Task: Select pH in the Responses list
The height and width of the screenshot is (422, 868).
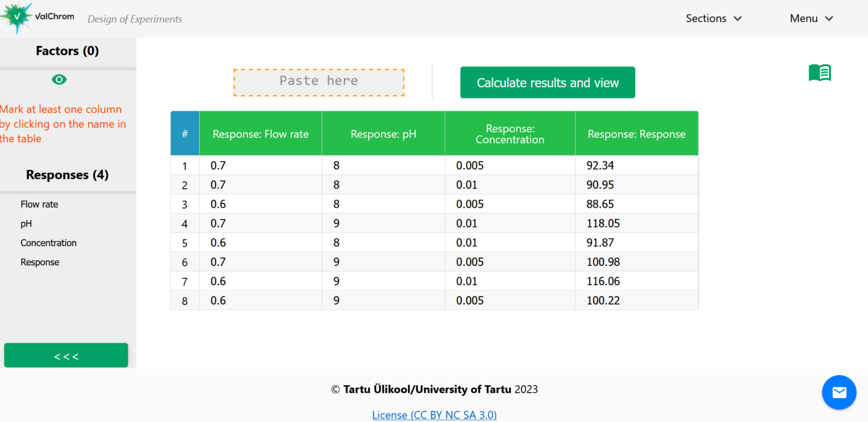Action: [26, 223]
